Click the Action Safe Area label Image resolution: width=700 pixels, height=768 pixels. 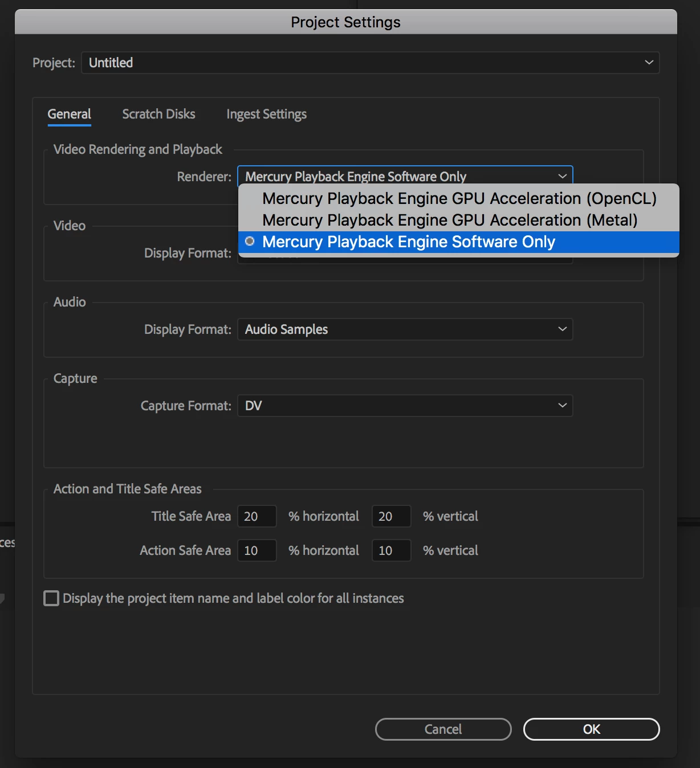(185, 550)
